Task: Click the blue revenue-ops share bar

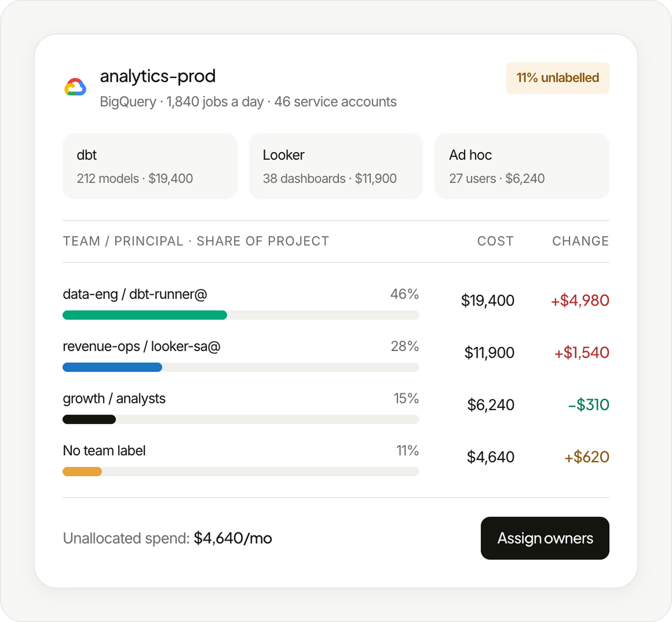Action: 112,367
